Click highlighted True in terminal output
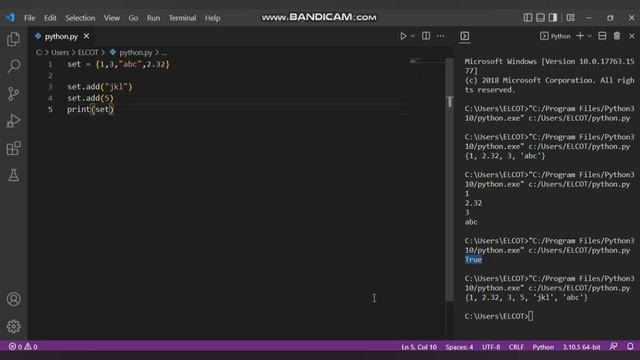640x360 pixels. (x=473, y=260)
